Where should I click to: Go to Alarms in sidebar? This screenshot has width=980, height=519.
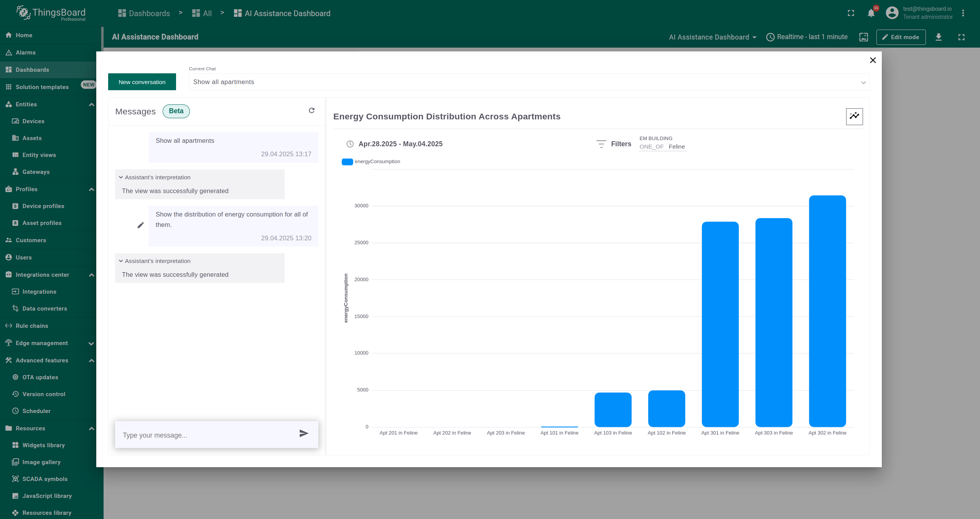(25, 53)
